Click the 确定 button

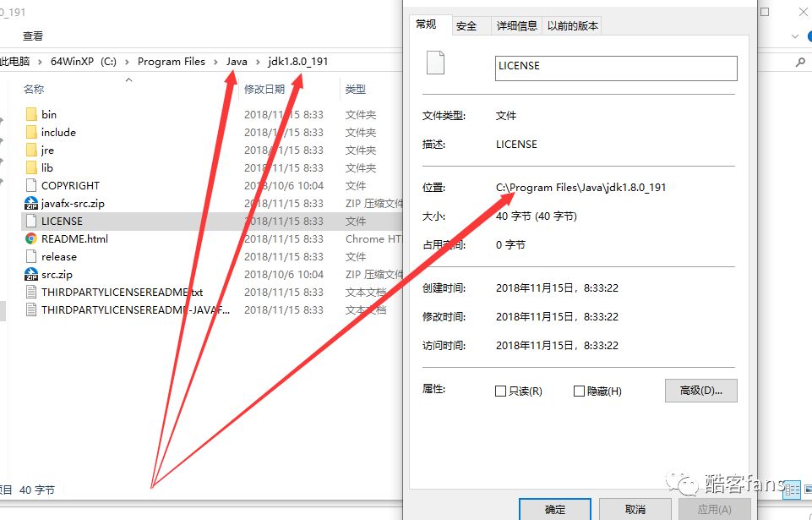(x=555, y=510)
